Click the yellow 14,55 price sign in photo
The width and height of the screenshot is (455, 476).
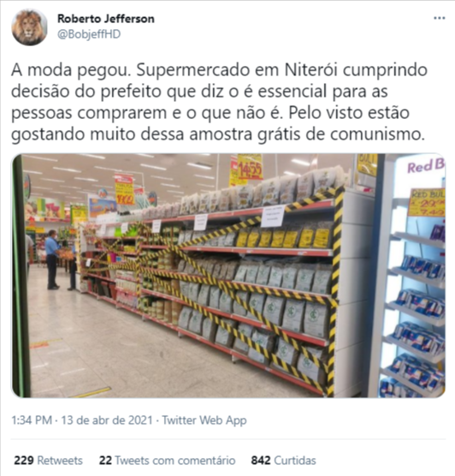[x=250, y=167]
